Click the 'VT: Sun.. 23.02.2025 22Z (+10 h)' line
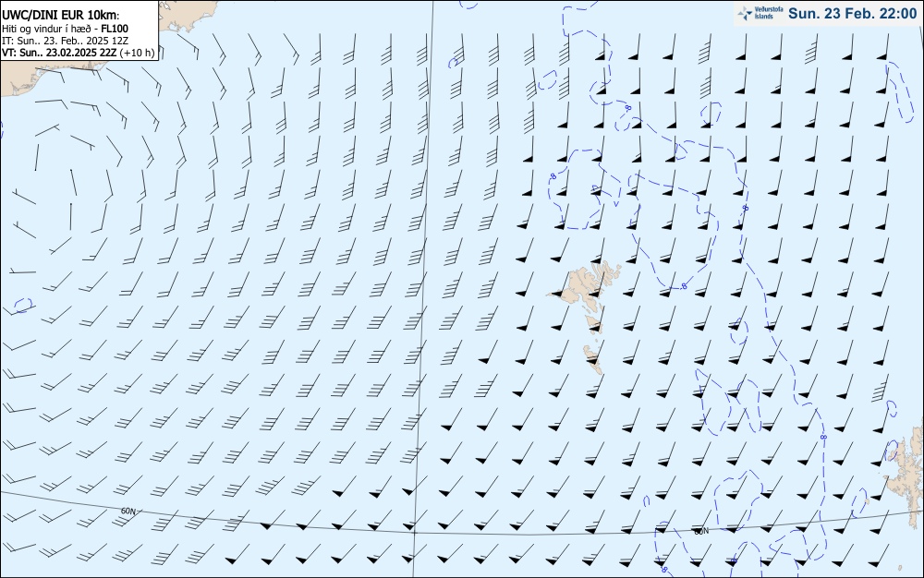Image resolution: width=924 pixels, height=578 pixels. click(x=78, y=53)
